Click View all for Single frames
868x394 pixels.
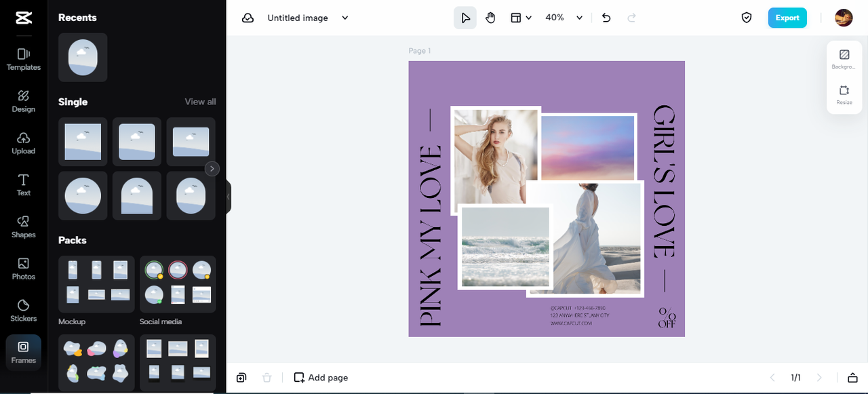(200, 102)
